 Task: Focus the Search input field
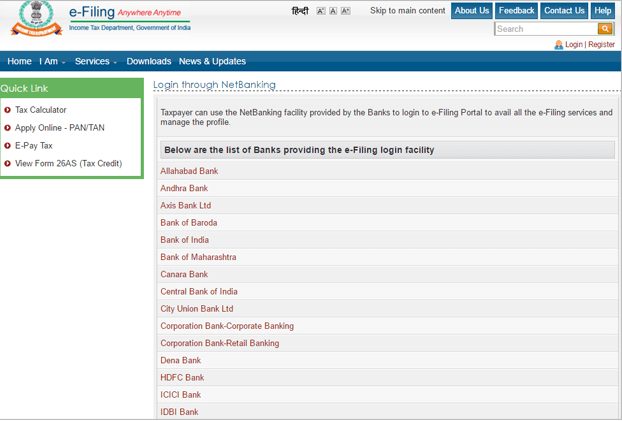546,29
